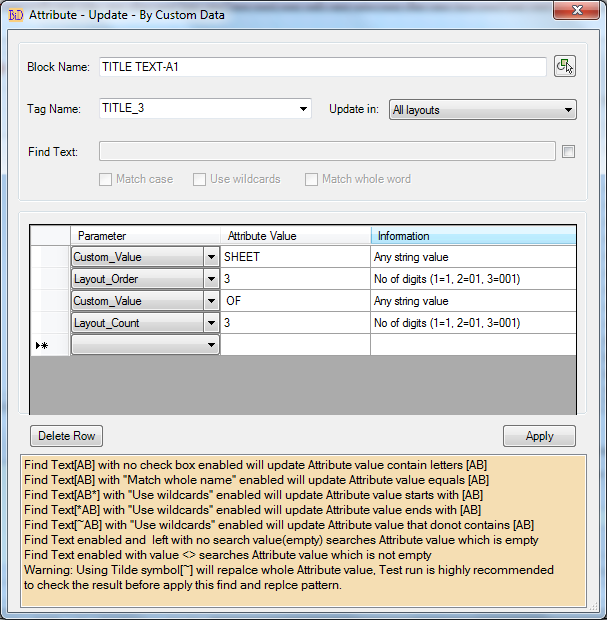Open the Update in All layouts dropdown

[x=483, y=110]
